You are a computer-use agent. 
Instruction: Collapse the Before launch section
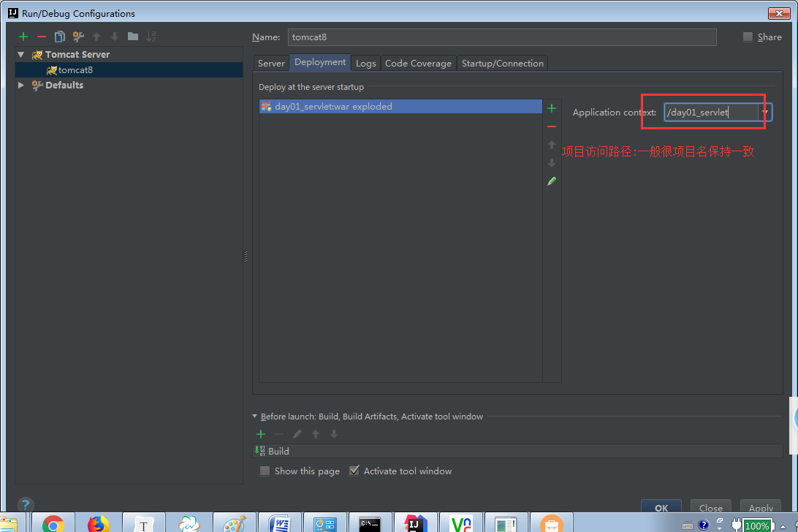[x=254, y=417]
